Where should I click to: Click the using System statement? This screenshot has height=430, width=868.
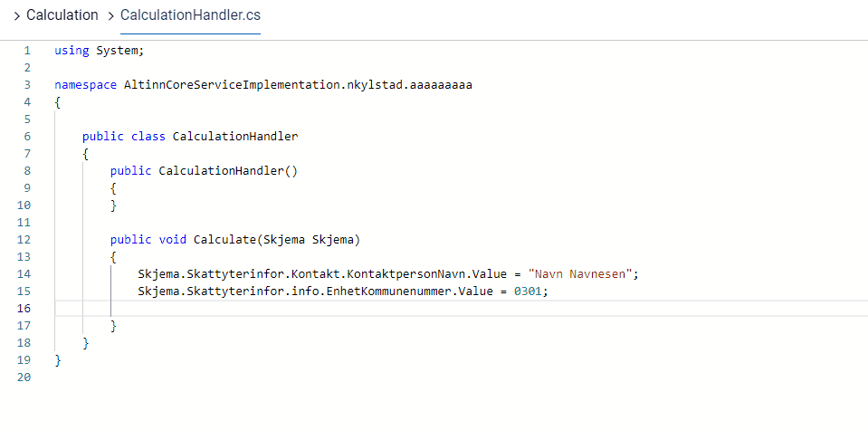[x=99, y=51]
